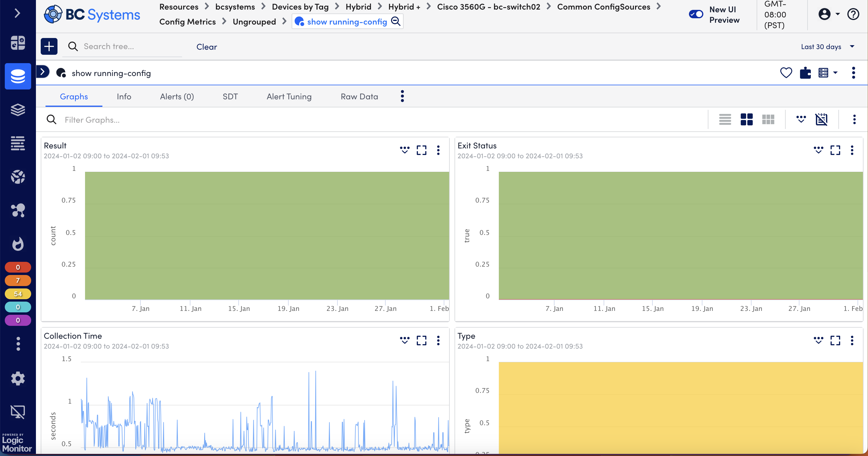The image size is (868, 456).
Task: Open the Websites section via globe icon
Action: click(x=18, y=177)
